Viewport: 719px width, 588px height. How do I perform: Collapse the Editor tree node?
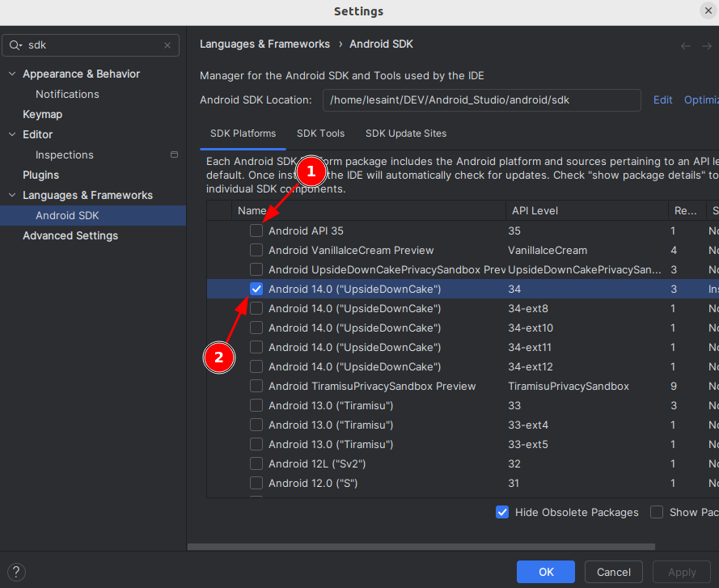pos(12,134)
